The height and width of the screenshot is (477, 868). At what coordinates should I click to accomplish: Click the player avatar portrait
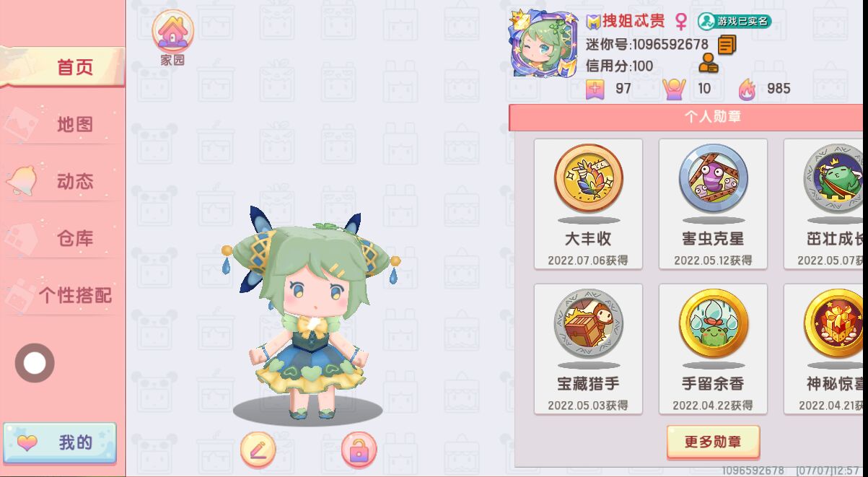point(544,43)
